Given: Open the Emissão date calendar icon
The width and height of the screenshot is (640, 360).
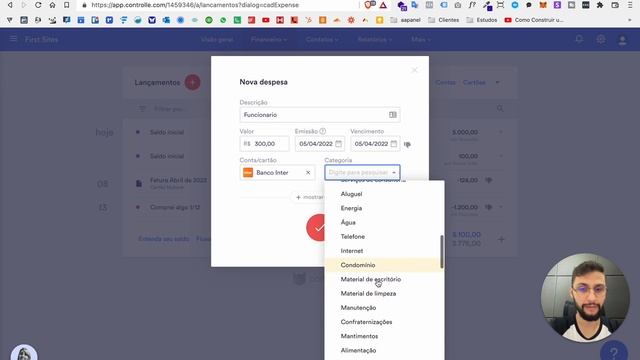Looking at the screenshot, I should tap(338, 144).
